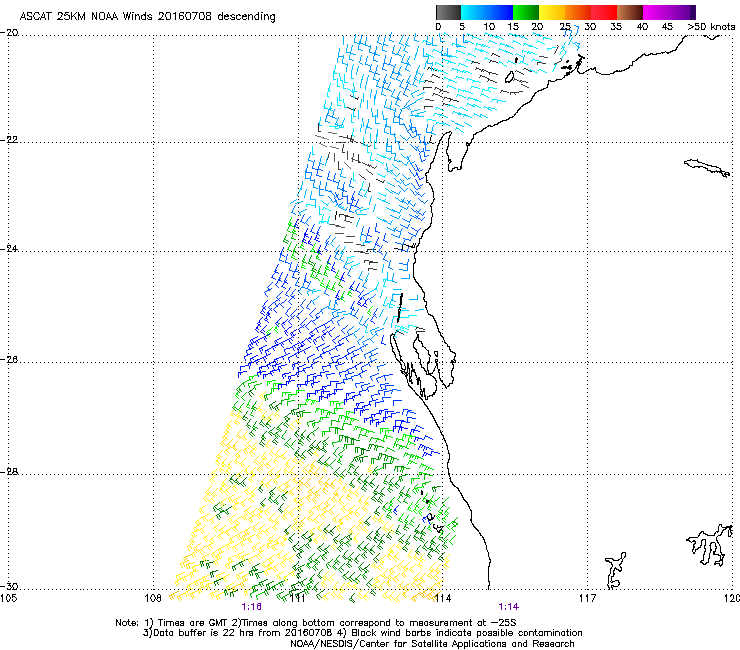
Task: Click the '114' longitude axis label
Action: point(442,598)
